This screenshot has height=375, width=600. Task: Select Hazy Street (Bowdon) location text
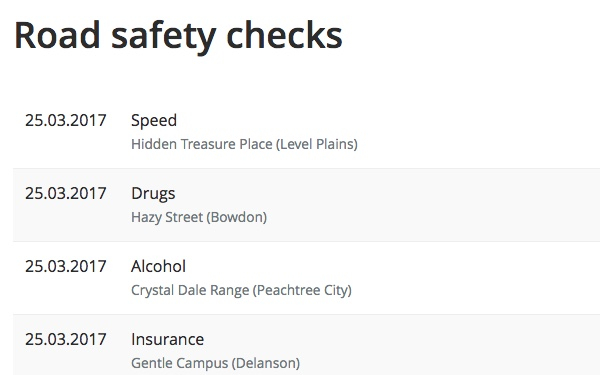(x=199, y=217)
